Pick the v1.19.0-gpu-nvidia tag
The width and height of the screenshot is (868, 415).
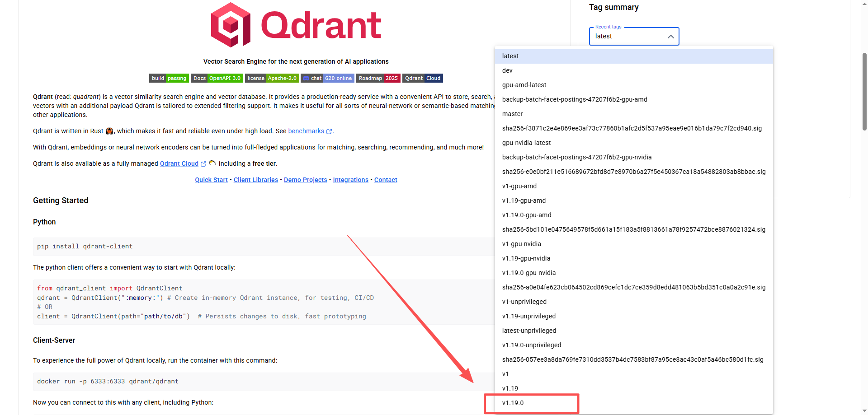[x=634, y=273]
